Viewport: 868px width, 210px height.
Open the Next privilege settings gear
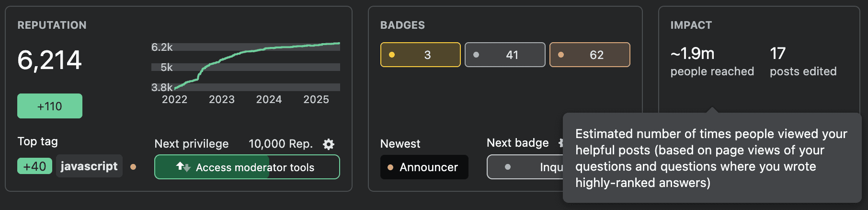point(329,144)
